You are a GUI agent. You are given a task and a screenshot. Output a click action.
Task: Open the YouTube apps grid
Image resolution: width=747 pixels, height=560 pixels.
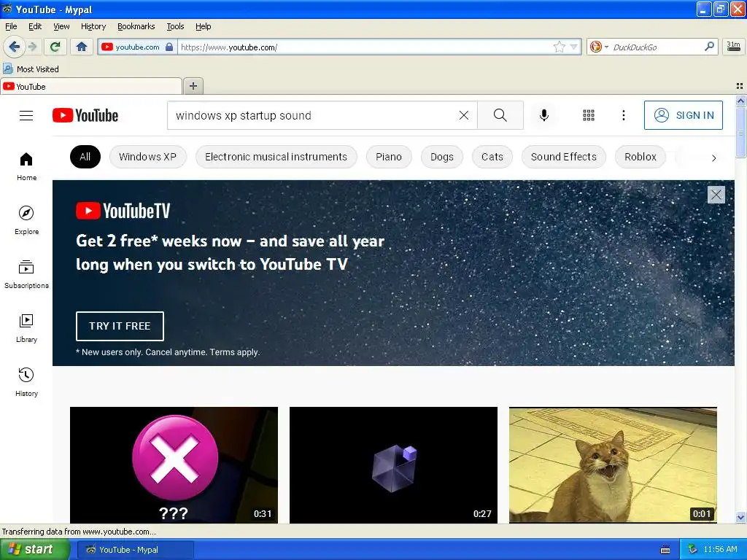click(589, 115)
